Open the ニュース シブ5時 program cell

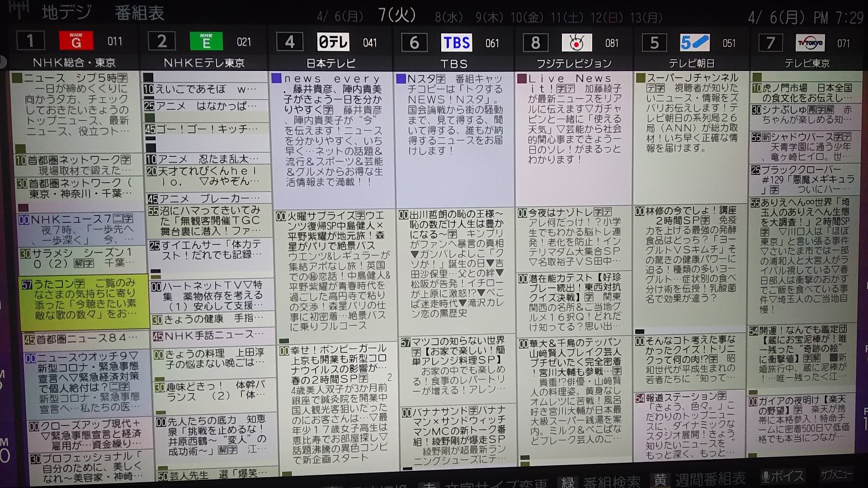tap(76, 107)
